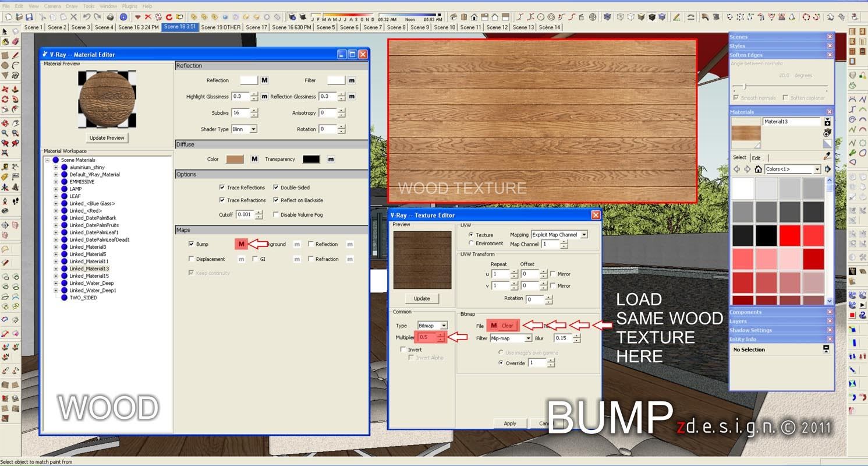Click the red X icon in the toolbar
868x466 pixels.
pyautogui.click(x=148, y=17)
